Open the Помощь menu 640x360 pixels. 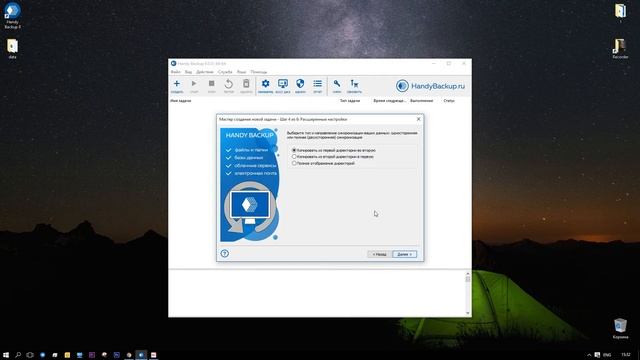(258, 72)
